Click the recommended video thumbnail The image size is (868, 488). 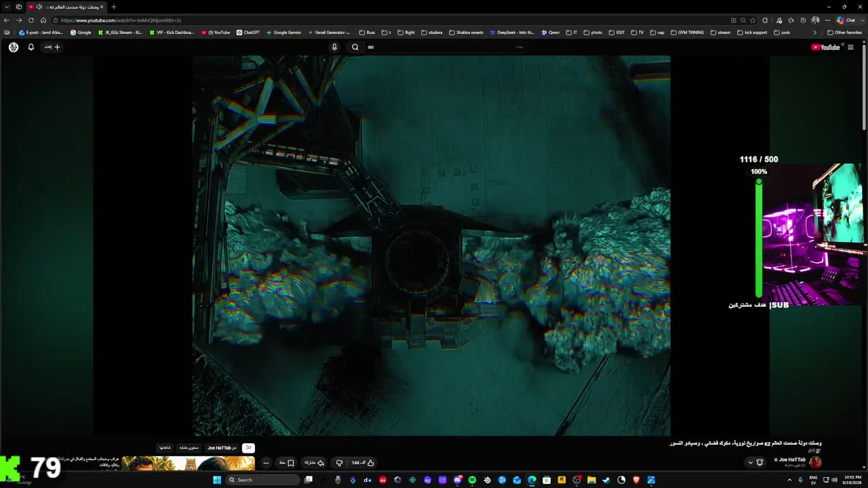189,464
